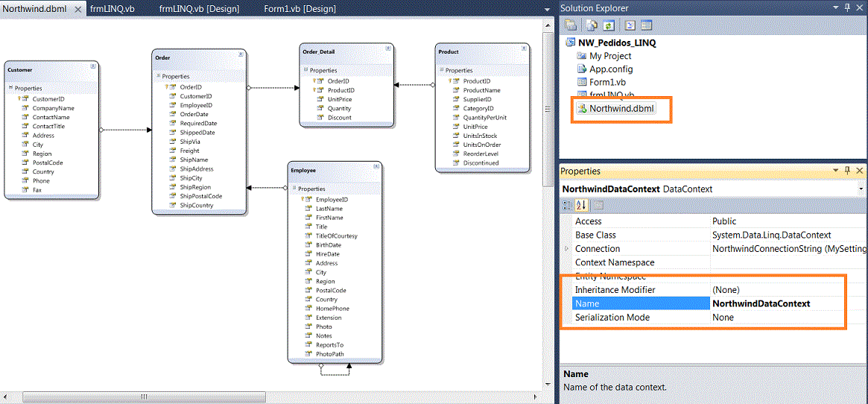Open the NorthwindDataContext object dropdown
The width and height of the screenshot is (868, 404).
(861, 189)
